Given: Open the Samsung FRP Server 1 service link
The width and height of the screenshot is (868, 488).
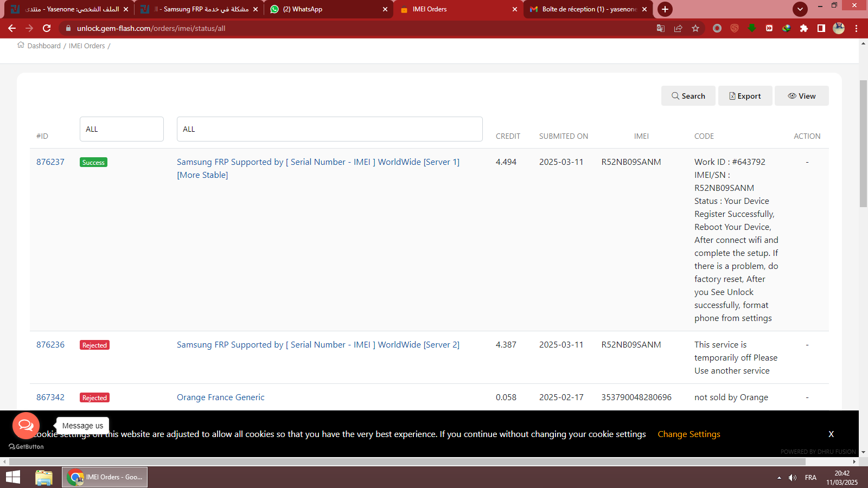Looking at the screenshot, I should (318, 169).
